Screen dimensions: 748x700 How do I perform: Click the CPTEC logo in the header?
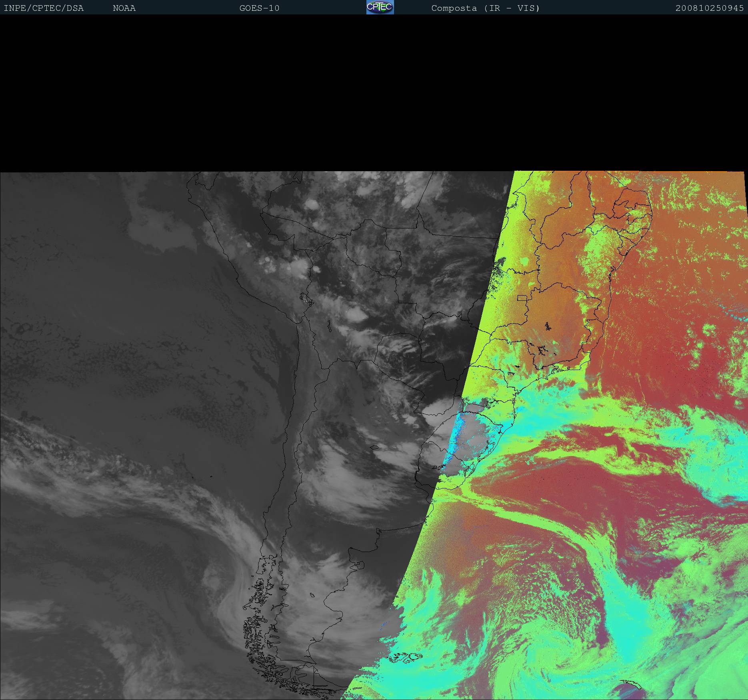[x=380, y=7]
